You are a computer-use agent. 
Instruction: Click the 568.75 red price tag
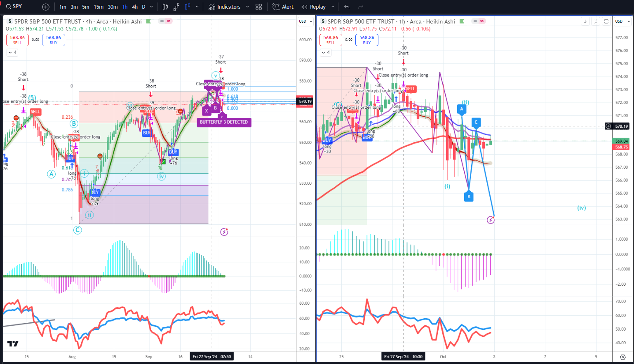pyautogui.click(x=622, y=147)
